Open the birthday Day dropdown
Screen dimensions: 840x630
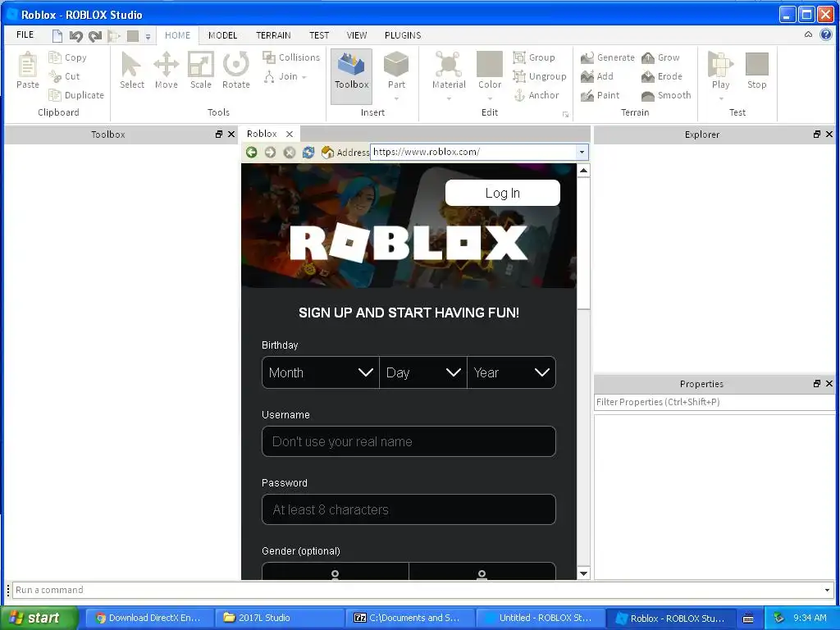click(423, 372)
